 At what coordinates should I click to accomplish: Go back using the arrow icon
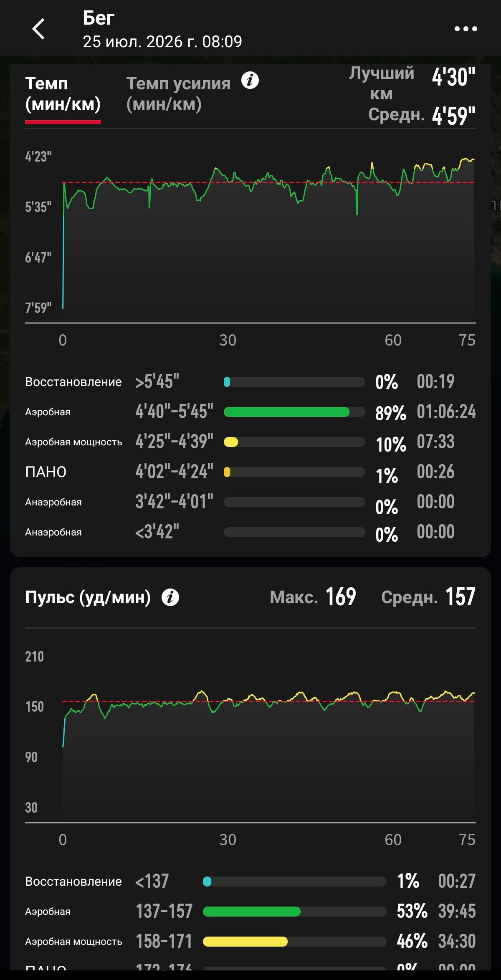[x=38, y=29]
